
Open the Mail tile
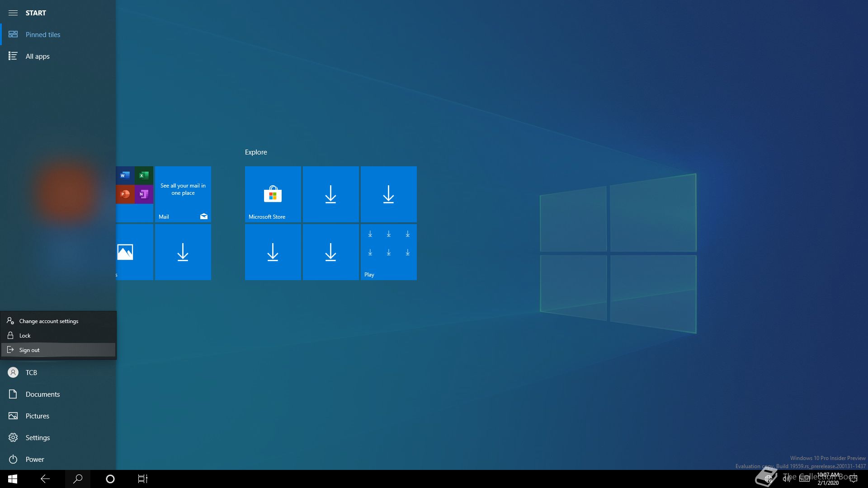point(183,194)
